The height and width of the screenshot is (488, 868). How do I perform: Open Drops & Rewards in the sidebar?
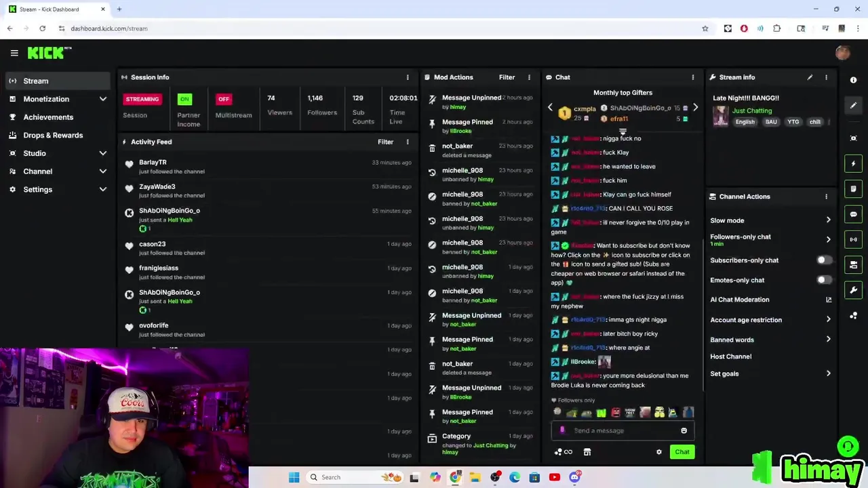58,136
